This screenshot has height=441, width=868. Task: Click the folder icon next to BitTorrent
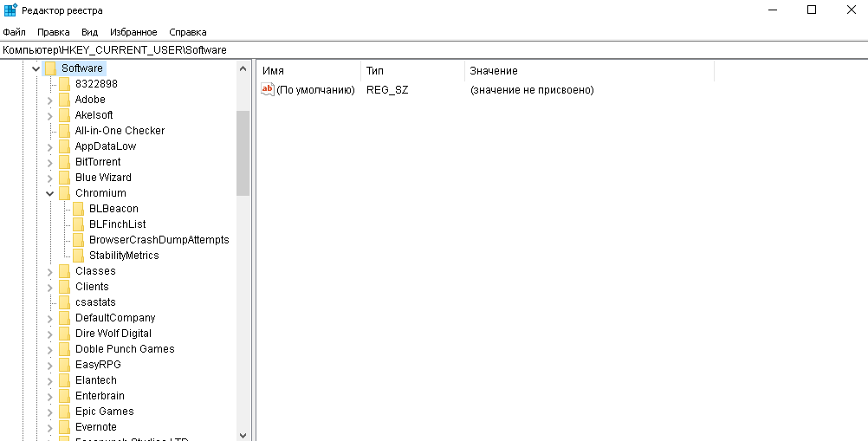click(x=65, y=162)
